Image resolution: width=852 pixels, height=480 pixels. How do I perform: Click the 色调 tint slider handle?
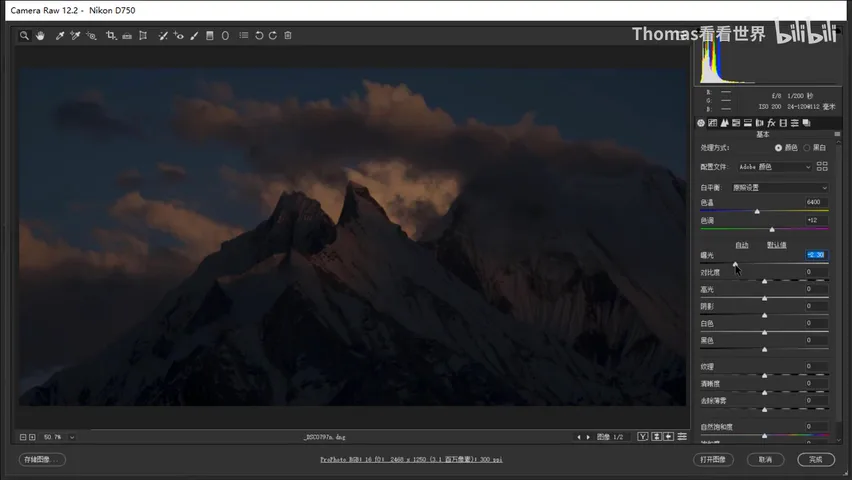(x=772, y=229)
